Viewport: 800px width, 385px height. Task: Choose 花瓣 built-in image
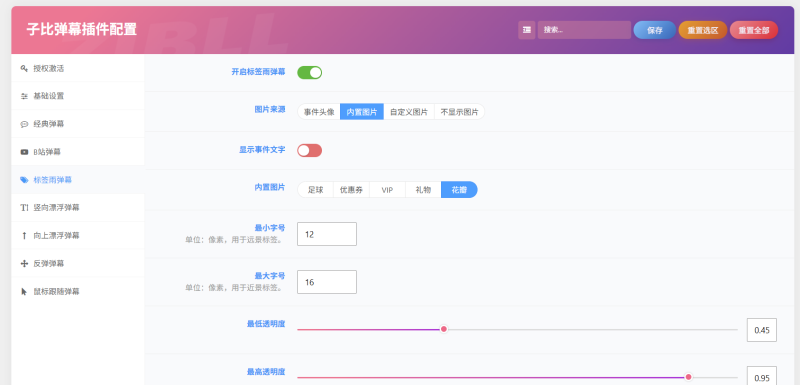click(459, 190)
